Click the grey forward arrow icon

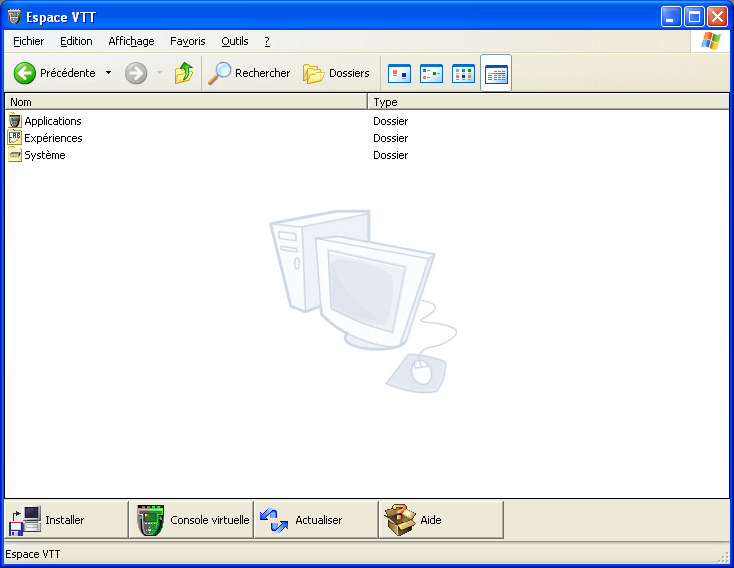(136, 73)
